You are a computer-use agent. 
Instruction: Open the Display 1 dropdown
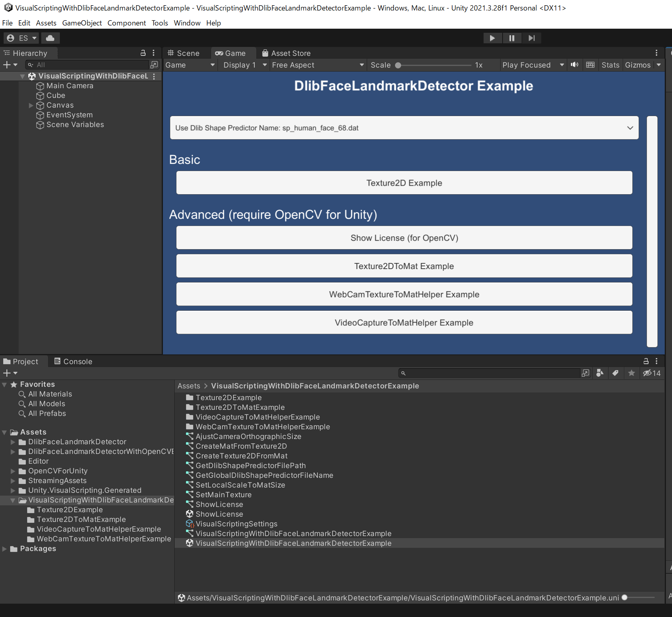[245, 65]
